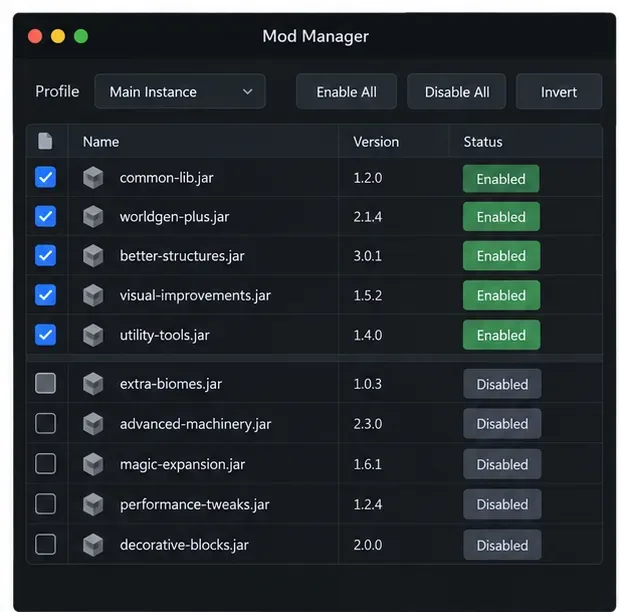Screen dimensions: 619x612
Task: Toggle Disabled status badge for advanced-machinery.jar
Action: click(502, 424)
